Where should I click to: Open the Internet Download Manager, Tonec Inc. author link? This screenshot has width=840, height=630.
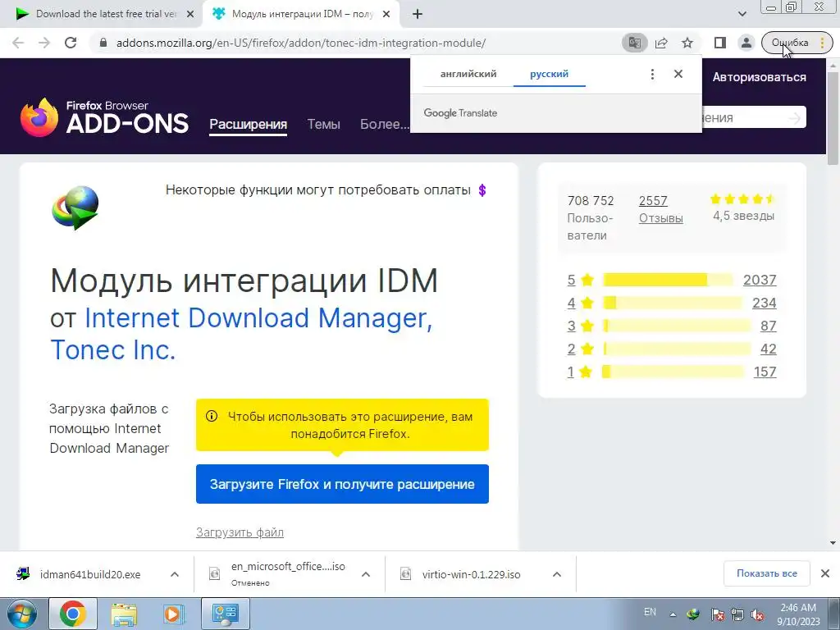point(242,334)
